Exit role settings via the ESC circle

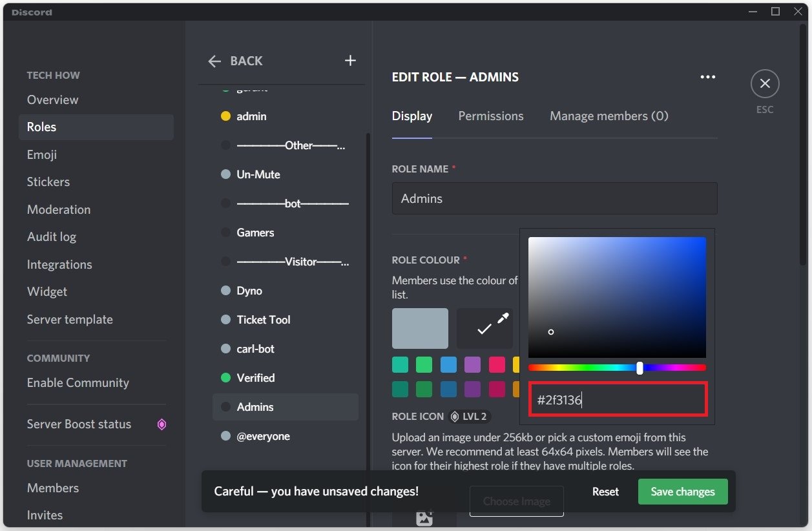764,83
